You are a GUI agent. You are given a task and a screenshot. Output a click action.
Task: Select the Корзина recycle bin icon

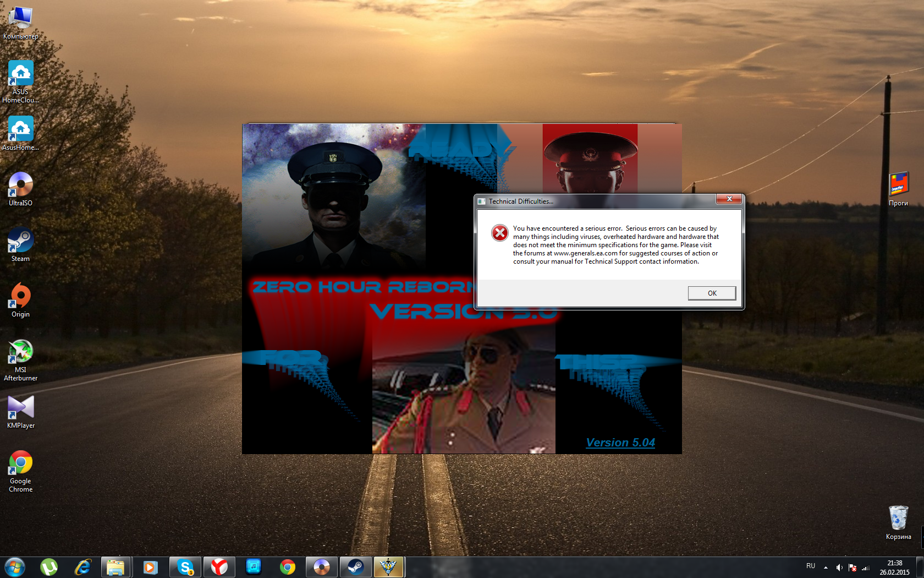899,522
